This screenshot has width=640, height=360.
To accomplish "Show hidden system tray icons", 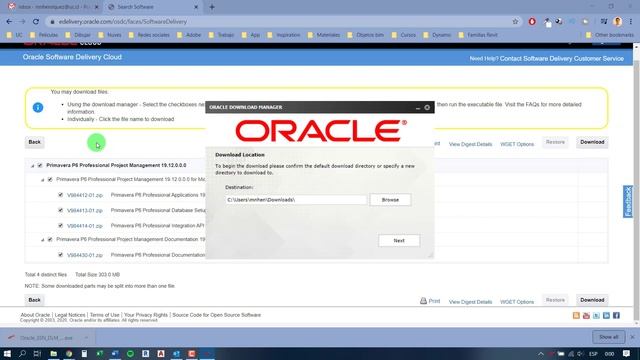I will tap(541, 354).
